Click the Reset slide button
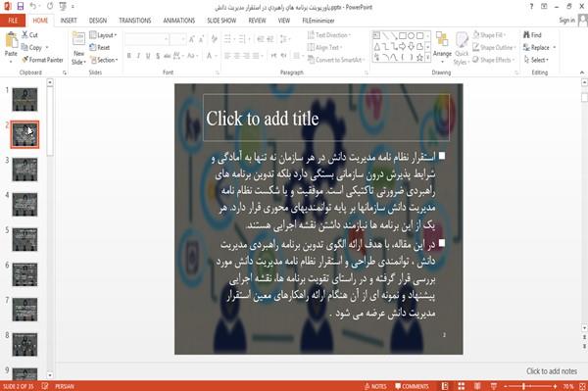This screenshot has width=588, height=391. [100, 47]
